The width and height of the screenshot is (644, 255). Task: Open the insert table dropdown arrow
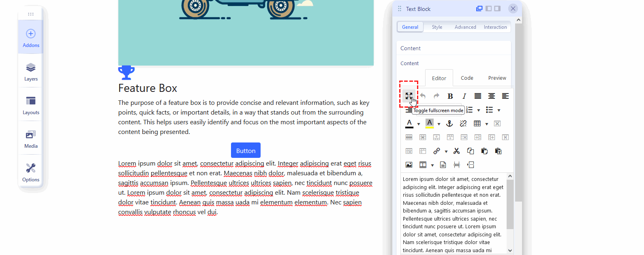click(x=487, y=124)
